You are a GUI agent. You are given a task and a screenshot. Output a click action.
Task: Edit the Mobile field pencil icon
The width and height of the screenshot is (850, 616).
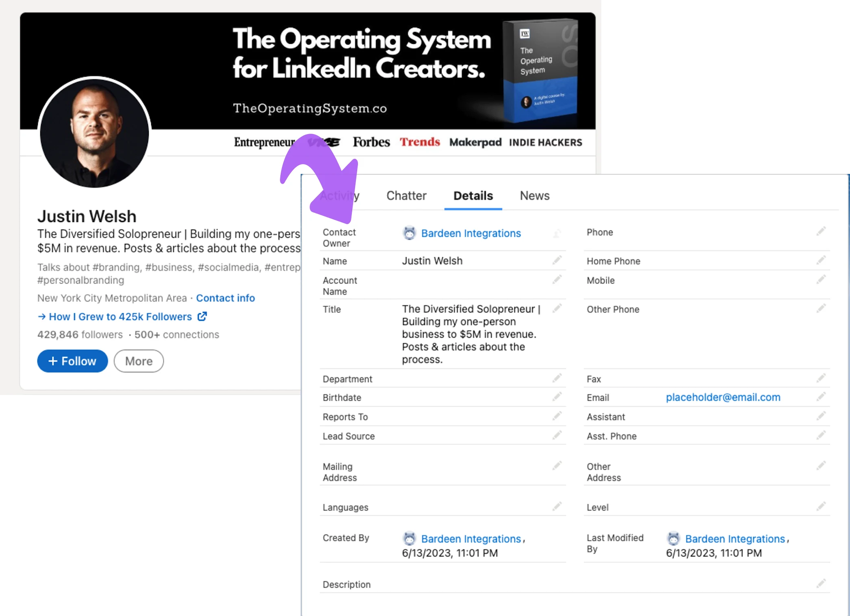coord(821,279)
